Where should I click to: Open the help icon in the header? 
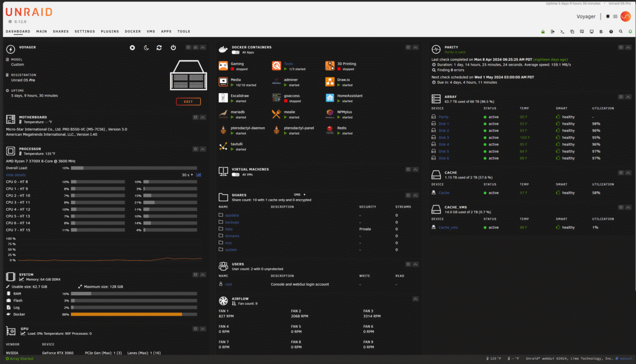coord(611,32)
